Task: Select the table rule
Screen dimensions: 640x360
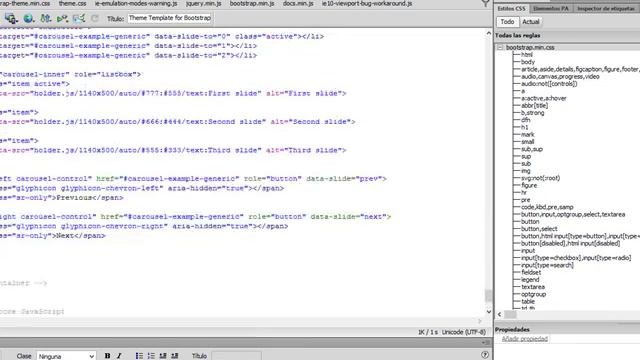Action: [x=528, y=302]
